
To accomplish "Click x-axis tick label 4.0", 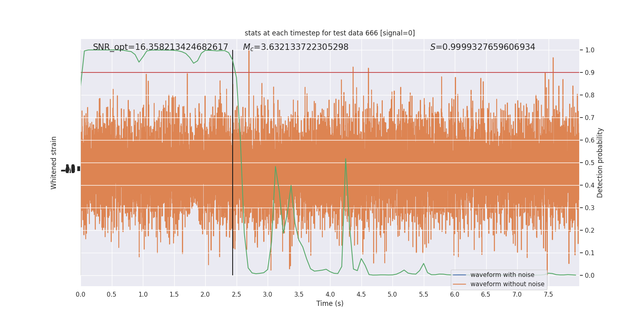I will click(x=330, y=295).
